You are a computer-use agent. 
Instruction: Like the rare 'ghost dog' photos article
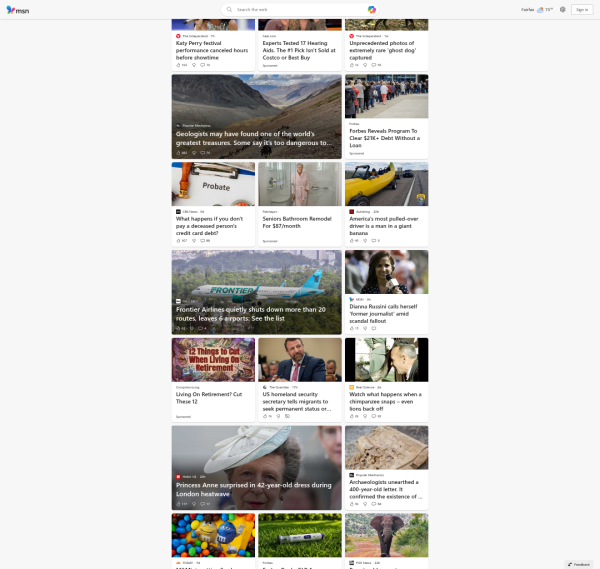(352, 65)
